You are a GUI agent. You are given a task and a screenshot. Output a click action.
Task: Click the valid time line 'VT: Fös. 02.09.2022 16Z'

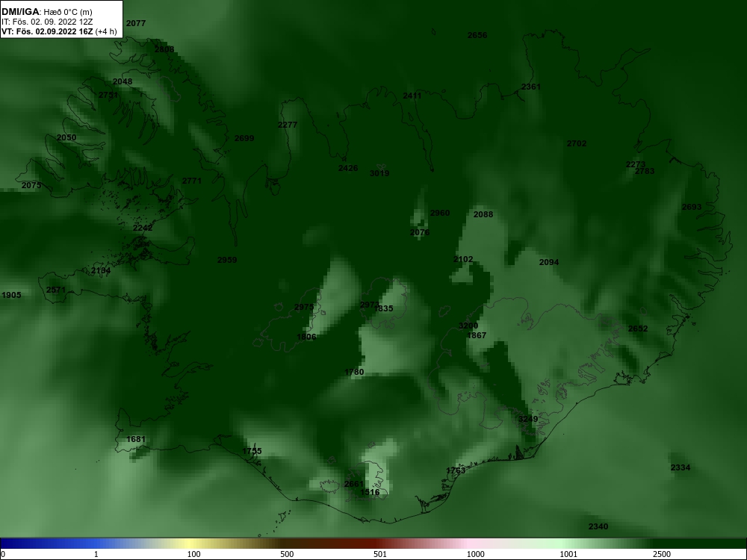(47, 31)
